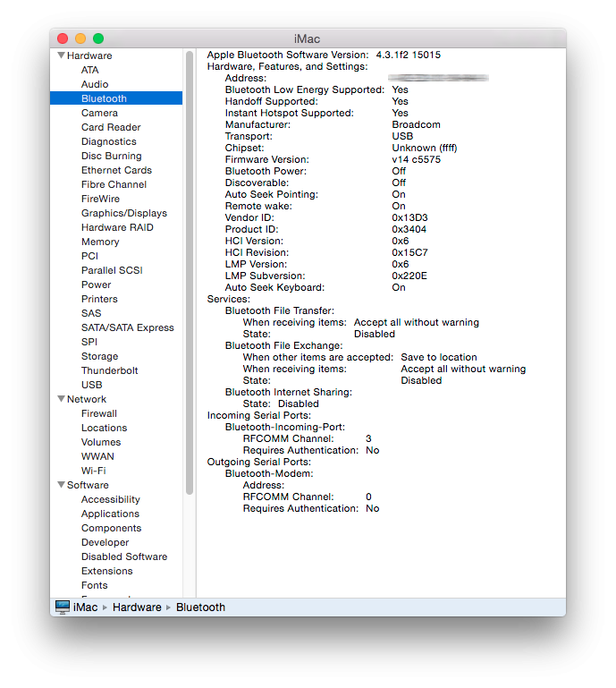Select Applications under Software

[110, 514]
